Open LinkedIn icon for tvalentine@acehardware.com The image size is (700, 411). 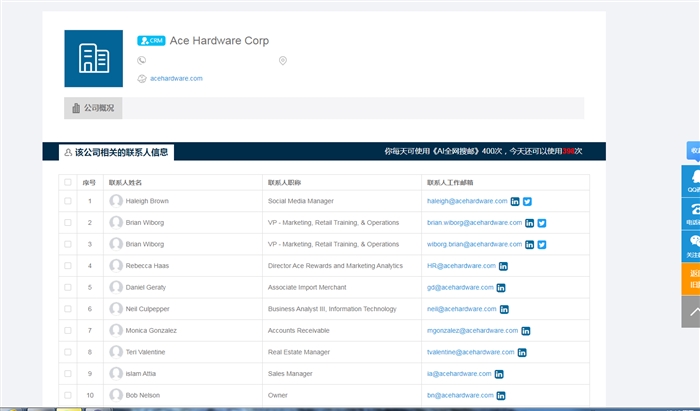(522, 353)
